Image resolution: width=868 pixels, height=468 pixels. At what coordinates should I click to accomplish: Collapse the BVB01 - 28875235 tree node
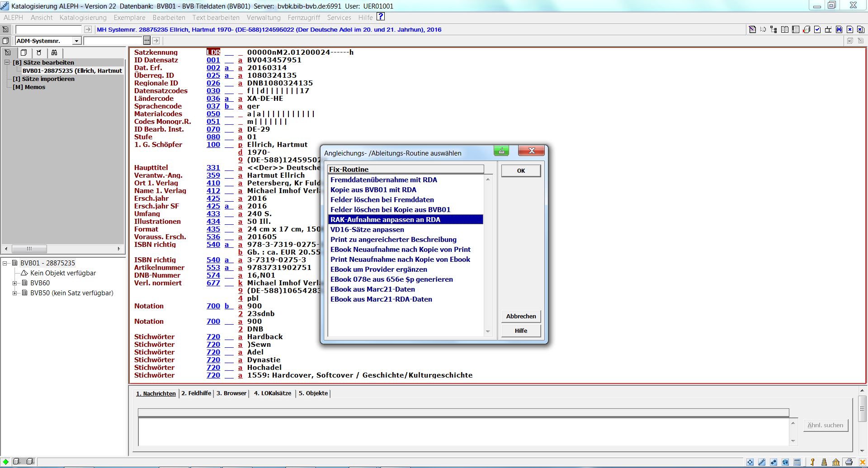[x=5, y=263]
